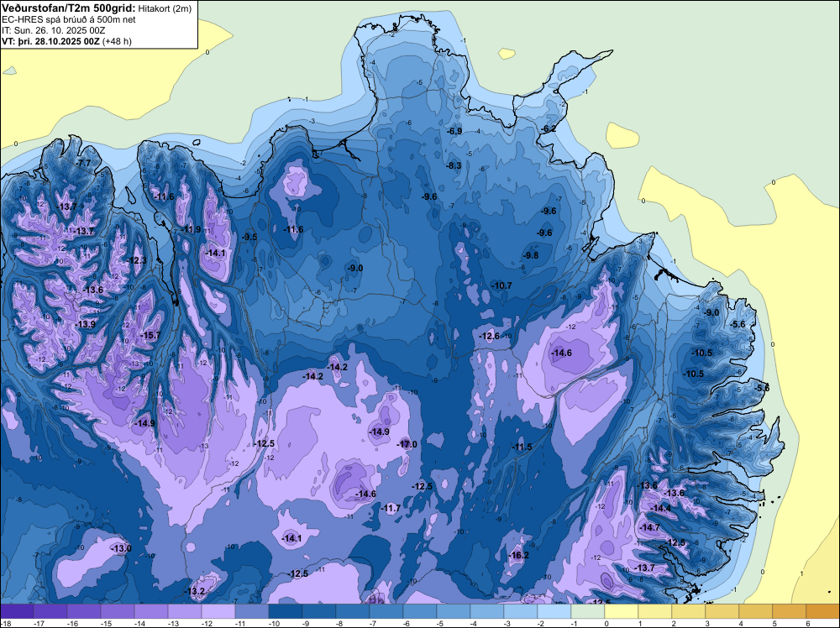This screenshot has height=628, width=840.
Task: Click the -17.0 temperature label
Action: (407, 444)
